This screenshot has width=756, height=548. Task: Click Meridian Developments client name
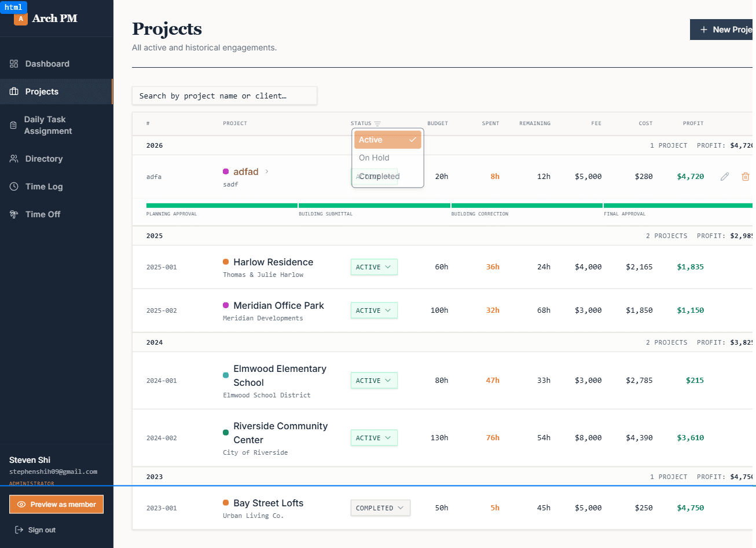click(263, 318)
